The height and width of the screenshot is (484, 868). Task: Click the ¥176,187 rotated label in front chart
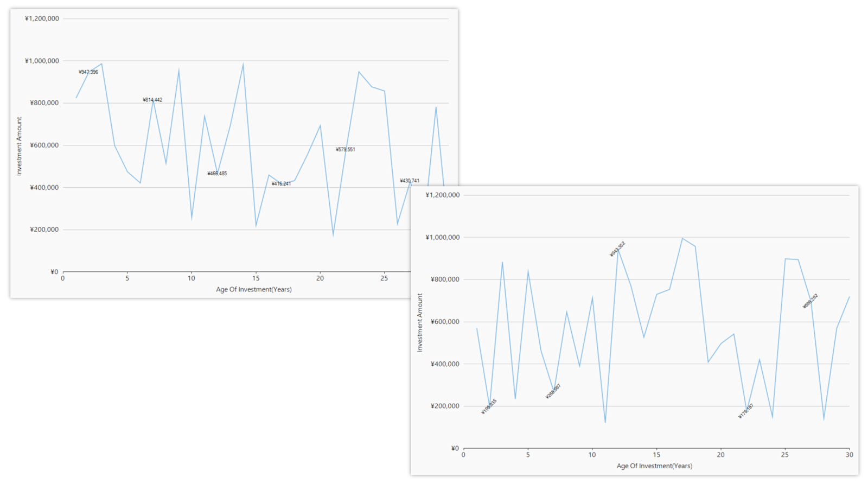pyautogui.click(x=746, y=411)
